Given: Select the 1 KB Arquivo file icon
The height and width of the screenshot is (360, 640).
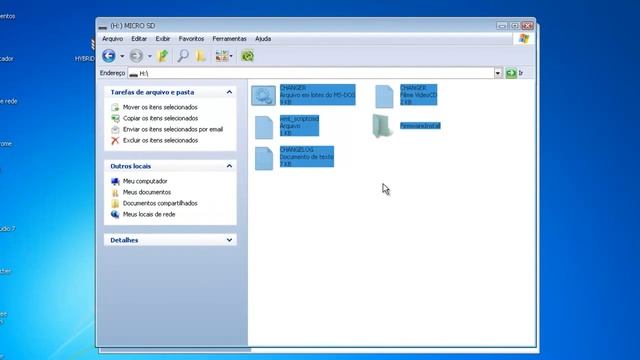Looking at the screenshot, I should 264,127.
